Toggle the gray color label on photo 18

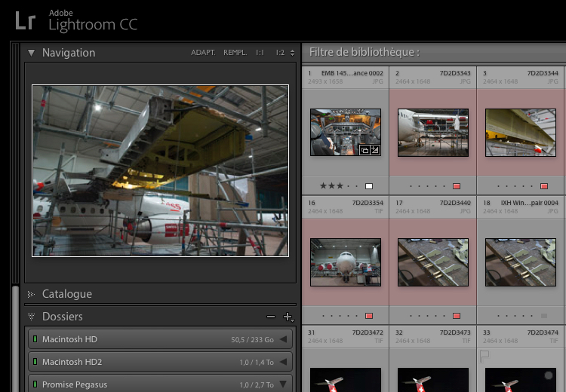[x=543, y=315]
